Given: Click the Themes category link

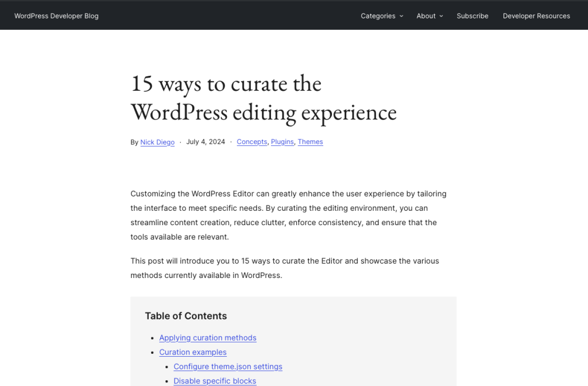Looking at the screenshot, I should pos(310,142).
